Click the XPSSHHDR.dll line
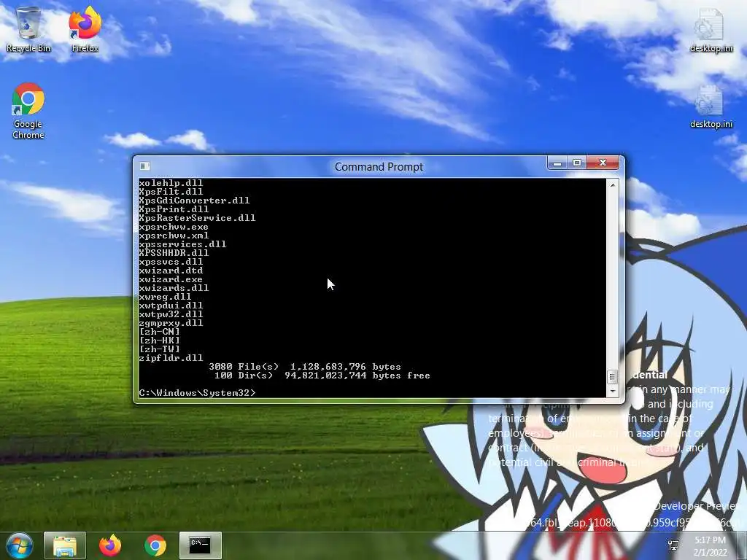The width and height of the screenshot is (747, 560). coord(174,253)
